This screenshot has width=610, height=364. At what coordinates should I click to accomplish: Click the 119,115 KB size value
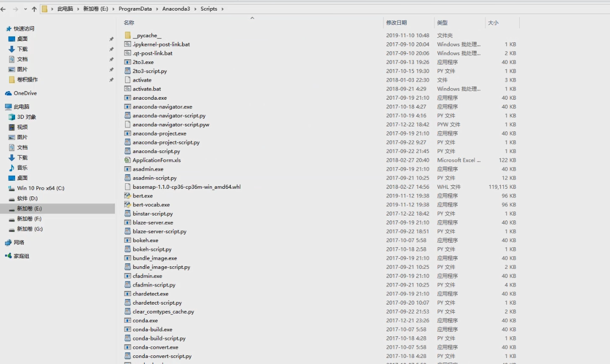tap(502, 187)
